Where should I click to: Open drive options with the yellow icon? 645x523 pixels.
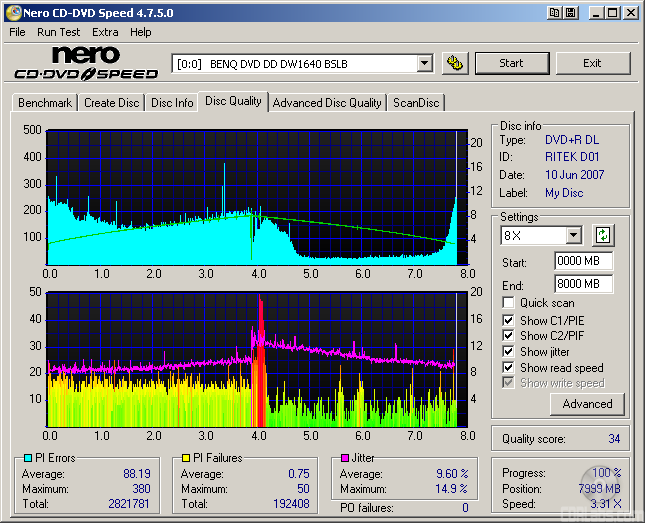(x=455, y=63)
